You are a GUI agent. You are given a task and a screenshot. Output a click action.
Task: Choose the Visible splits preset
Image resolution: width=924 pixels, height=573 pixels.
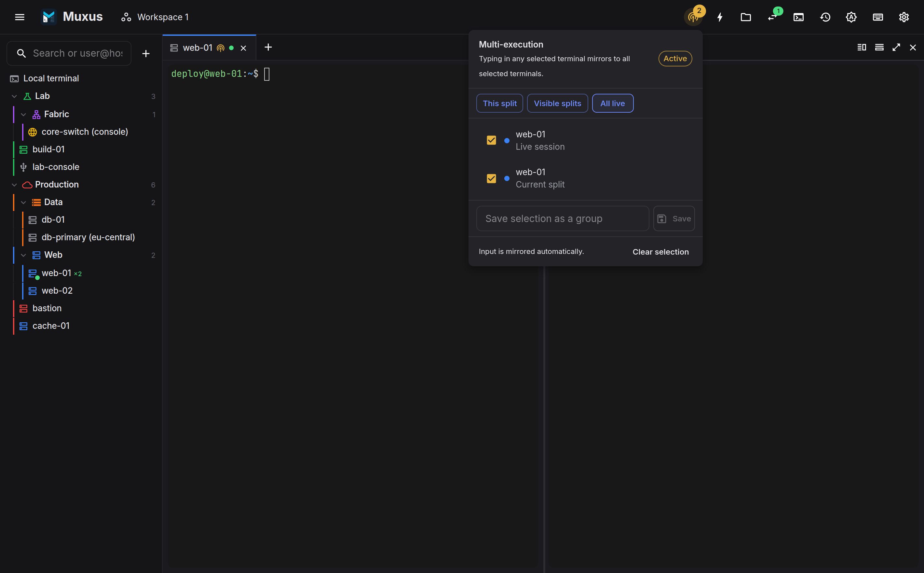(557, 104)
